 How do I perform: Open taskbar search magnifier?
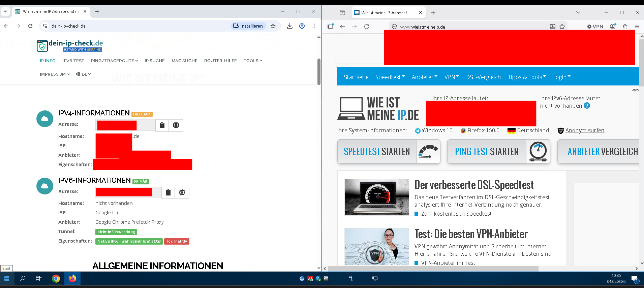pos(23,279)
